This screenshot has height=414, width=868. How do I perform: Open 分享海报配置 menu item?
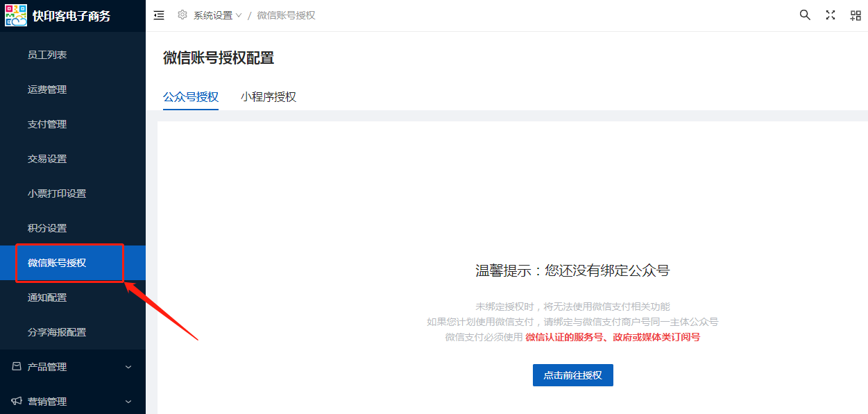[57, 332]
